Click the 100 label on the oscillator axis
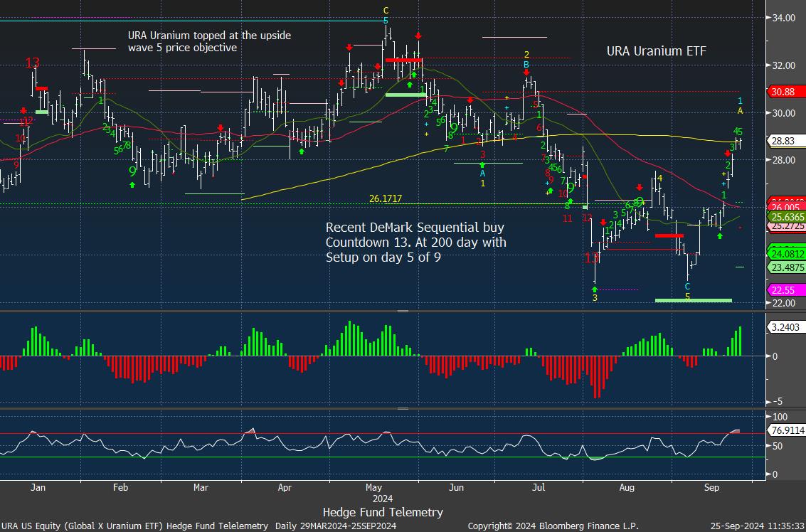 point(780,416)
